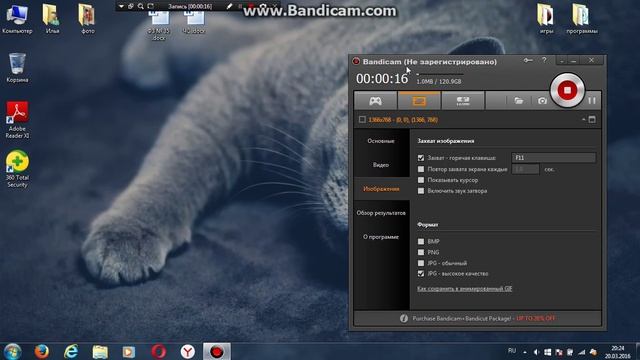Click the magnifier icon on the recording bar
Viewport: 640px width, 360px height.
pyautogui.click(x=141, y=6)
